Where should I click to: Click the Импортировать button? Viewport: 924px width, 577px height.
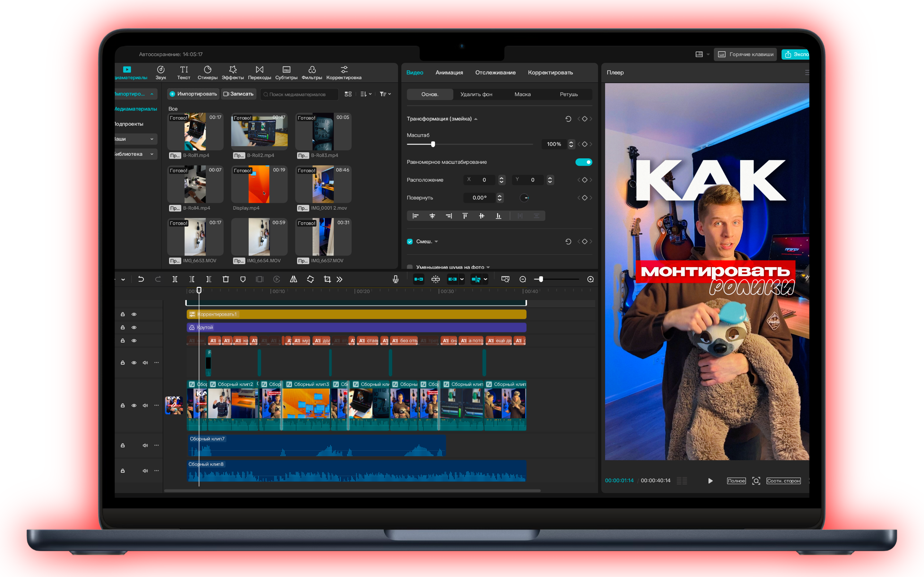tap(193, 94)
